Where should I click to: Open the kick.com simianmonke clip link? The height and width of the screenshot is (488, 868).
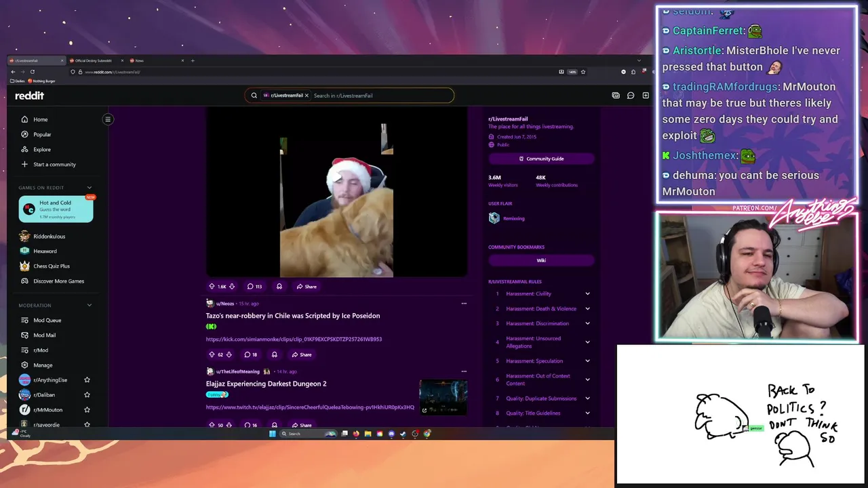point(294,340)
